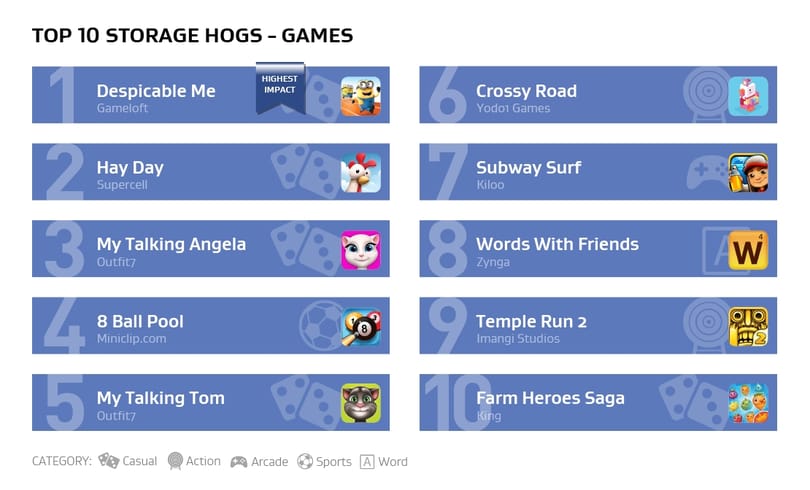Viewport: 810px width, 490px height.
Task: Select the Hay Day chicken app icon
Action: [x=361, y=172]
